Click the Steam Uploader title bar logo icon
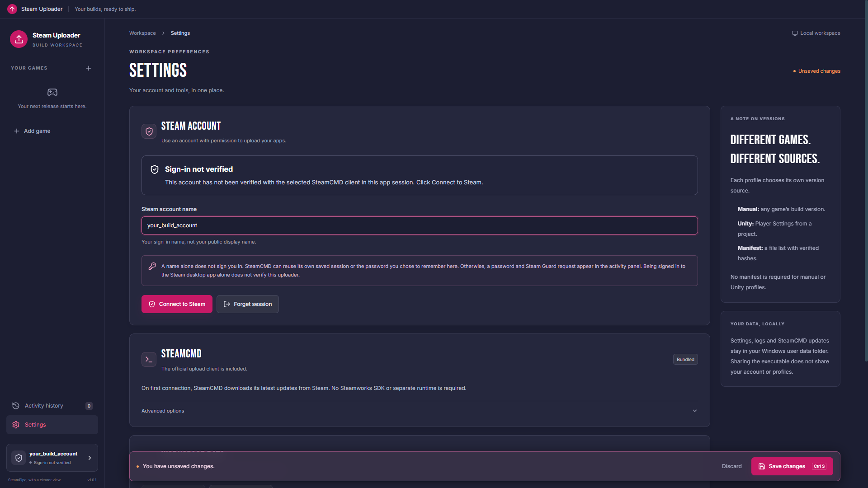 (x=12, y=9)
